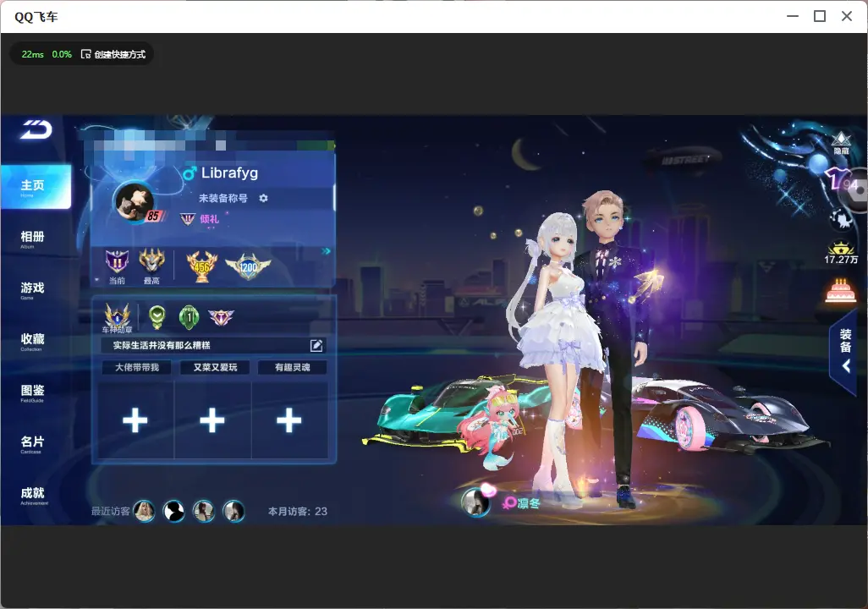The width and height of the screenshot is (868, 609).
Task: Click the 0.0% packet loss indicator
Action: coord(62,54)
